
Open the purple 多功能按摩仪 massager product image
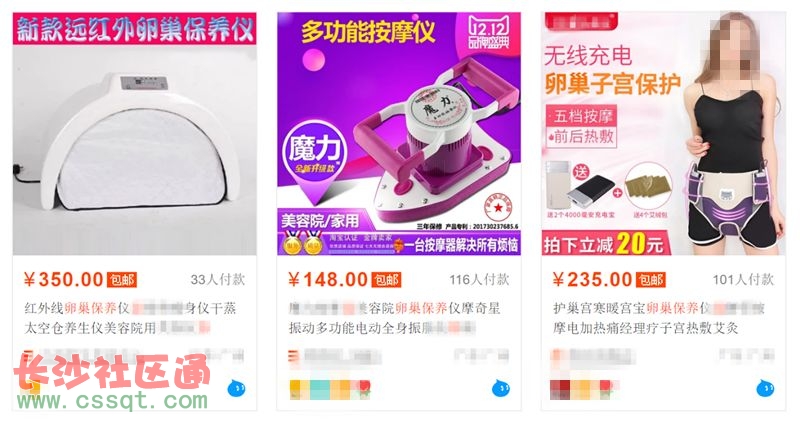click(x=399, y=134)
